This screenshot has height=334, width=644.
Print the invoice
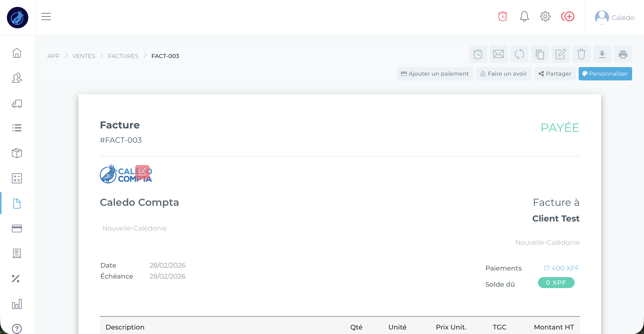(x=623, y=54)
